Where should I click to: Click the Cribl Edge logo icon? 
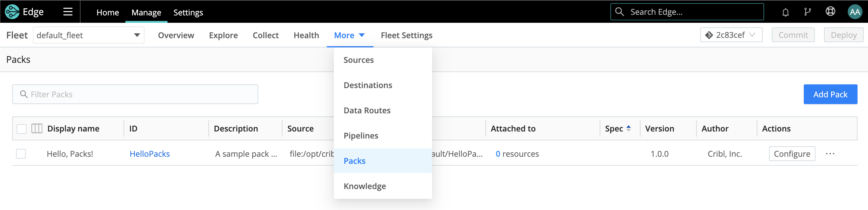tap(12, 12)
